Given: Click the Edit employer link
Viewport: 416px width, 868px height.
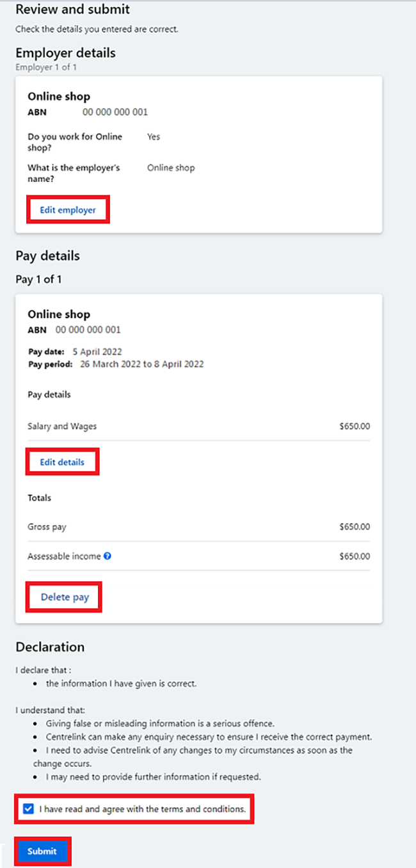Looking at the screenshot, I should (68, 209).
